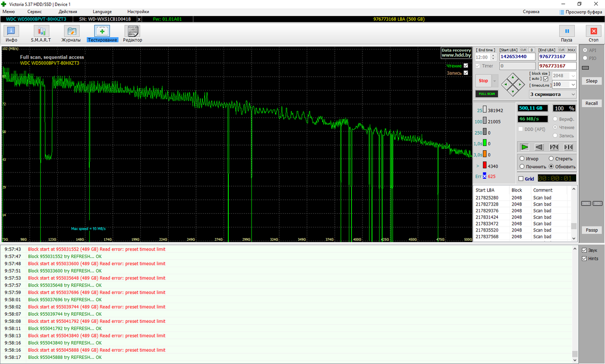Open the Журналы logs section
605x364 pixels.
[72, 34]
